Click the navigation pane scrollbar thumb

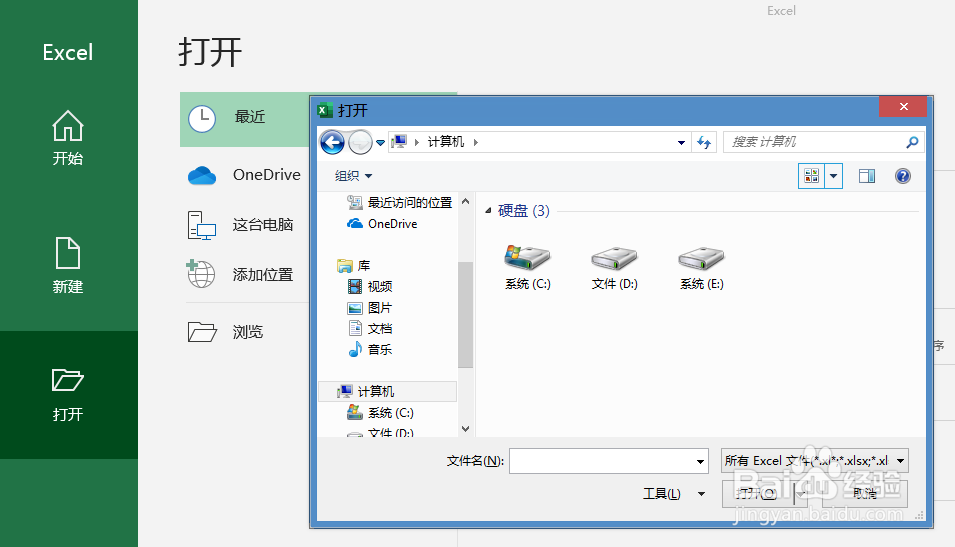coord(465,315)
